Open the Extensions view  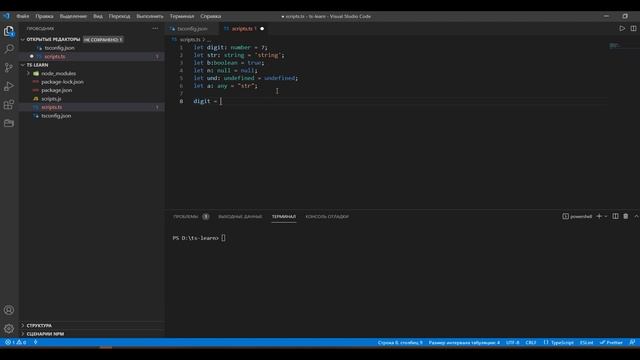coord(9,104)
